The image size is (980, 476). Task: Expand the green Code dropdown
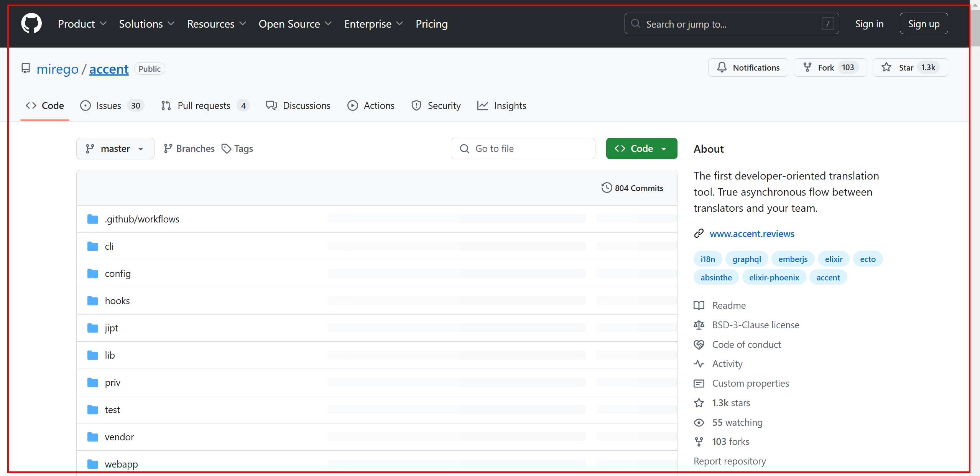coord(641,148)
